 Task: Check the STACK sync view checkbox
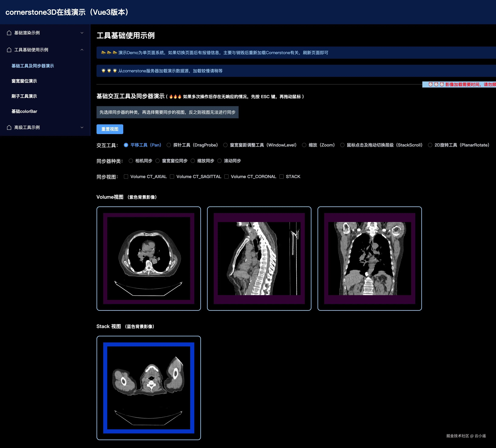[x=281, y=177]
